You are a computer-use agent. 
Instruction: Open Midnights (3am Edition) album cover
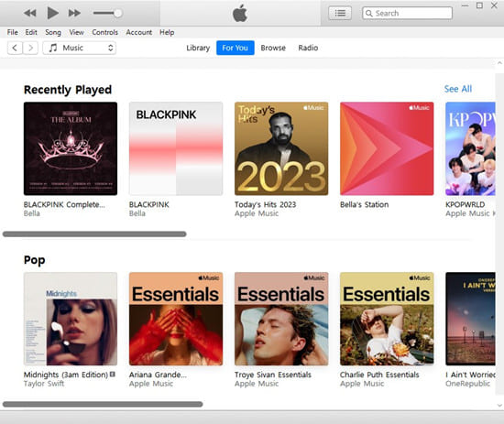coord(71,319)
